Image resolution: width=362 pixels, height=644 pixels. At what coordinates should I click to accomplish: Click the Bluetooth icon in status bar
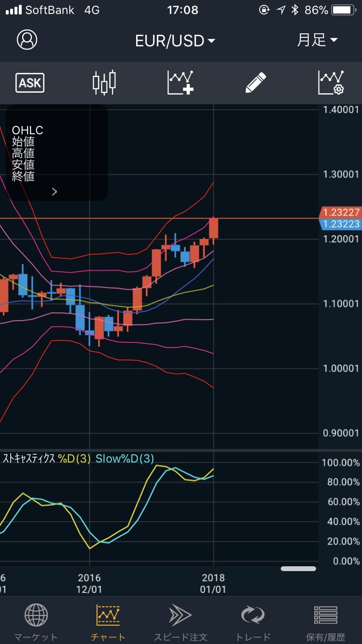pyautogui.click(x=294, y=10)
